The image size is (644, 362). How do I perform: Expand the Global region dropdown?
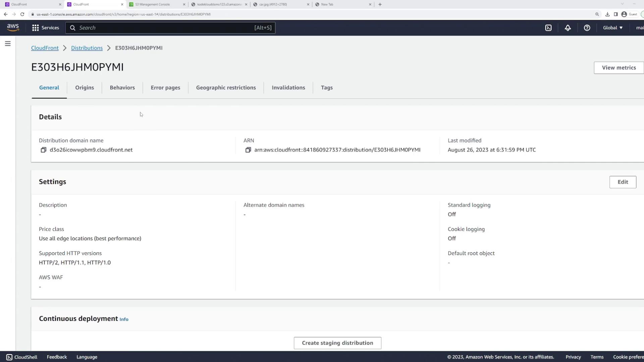pos(612,28)
